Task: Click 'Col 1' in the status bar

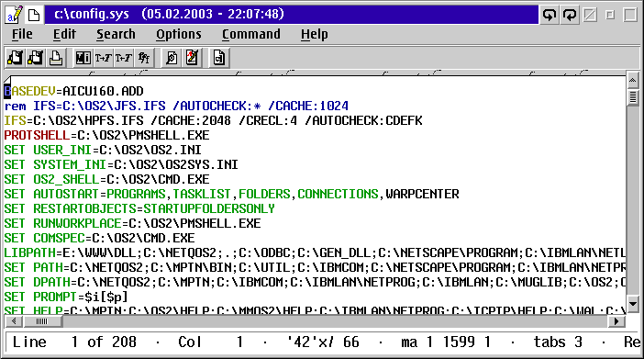Action: click(x=210, y=342)
